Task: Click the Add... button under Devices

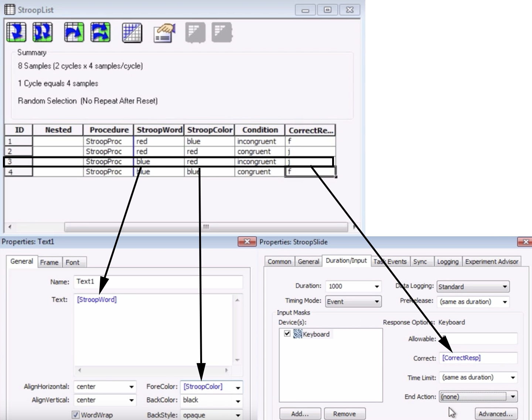Action: 300,414
